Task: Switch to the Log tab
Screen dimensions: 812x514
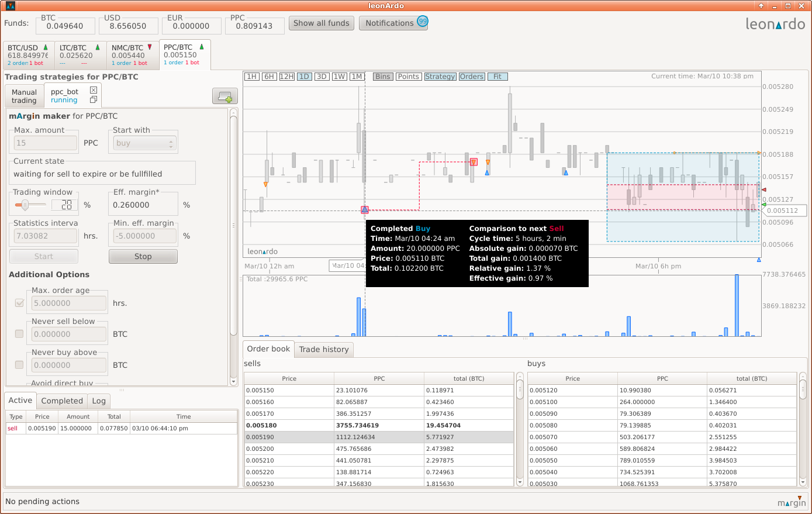Action: click(x=99, y=401)
